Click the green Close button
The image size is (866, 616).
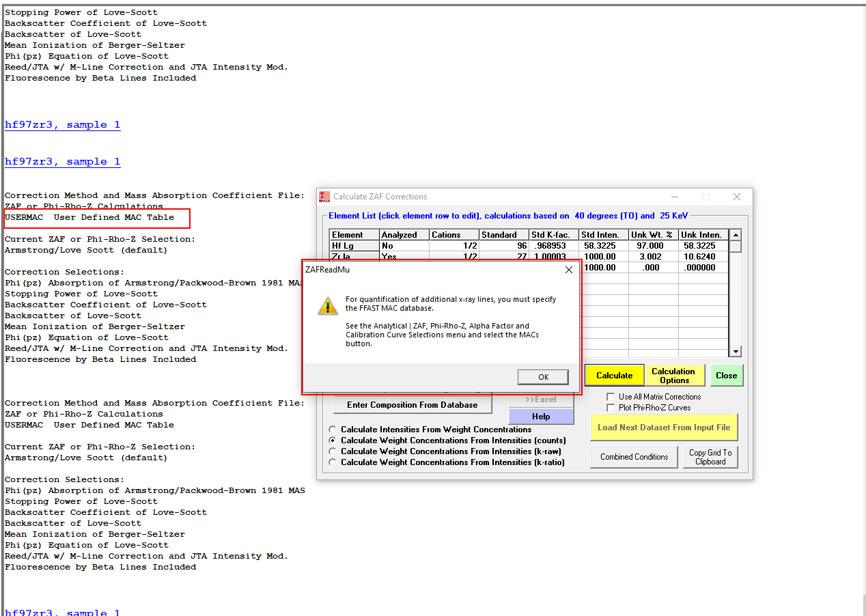coord(726,376)
